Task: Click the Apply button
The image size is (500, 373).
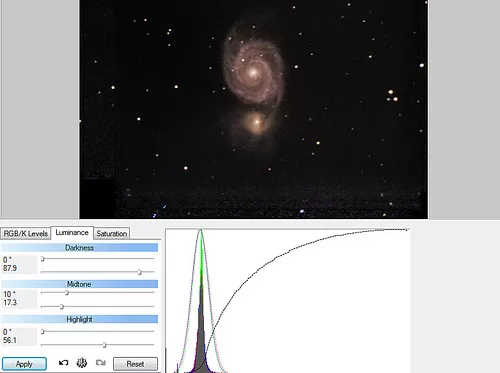Action: pos(24,364)
